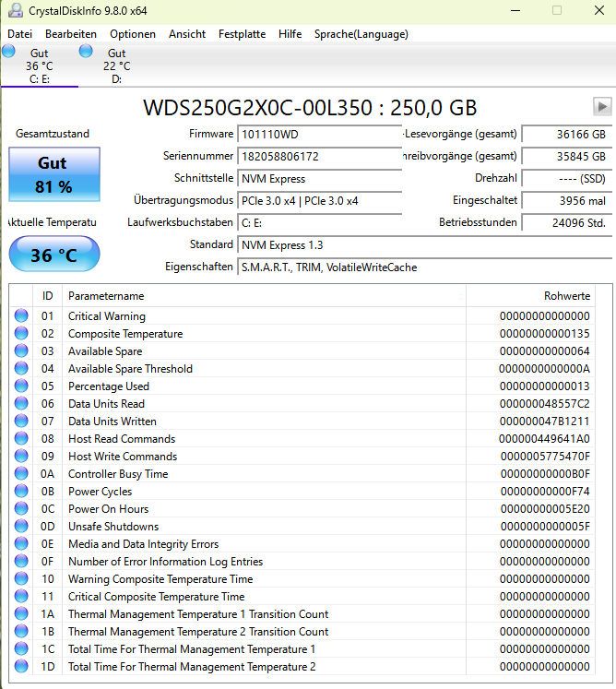Click status icon of Percentage Used row

point(21,386)
